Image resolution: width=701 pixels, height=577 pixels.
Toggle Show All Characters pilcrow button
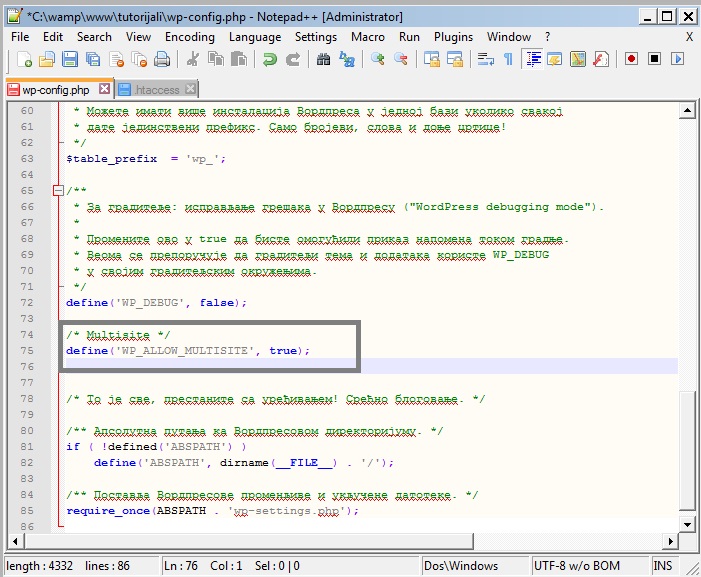pos(509,60)
